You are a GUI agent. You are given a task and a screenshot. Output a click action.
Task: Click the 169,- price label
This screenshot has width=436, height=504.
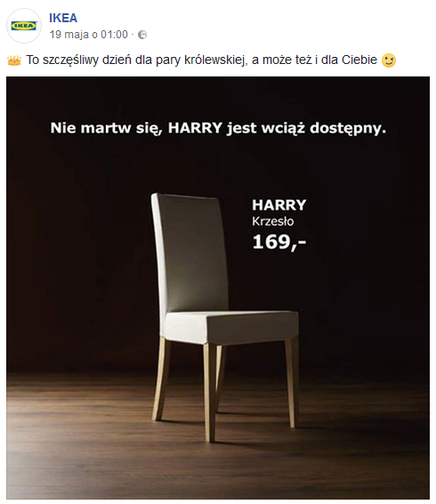pos(279,242)
